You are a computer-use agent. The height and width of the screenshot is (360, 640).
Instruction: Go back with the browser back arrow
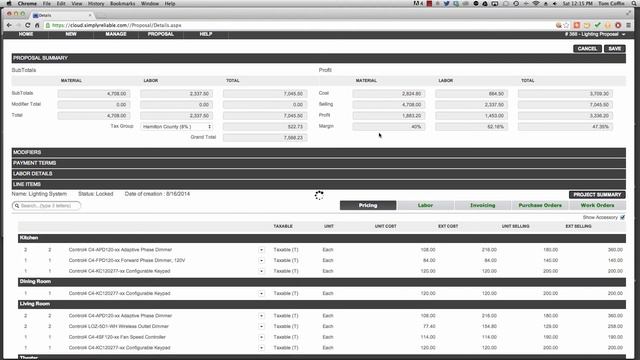point(9,25)
